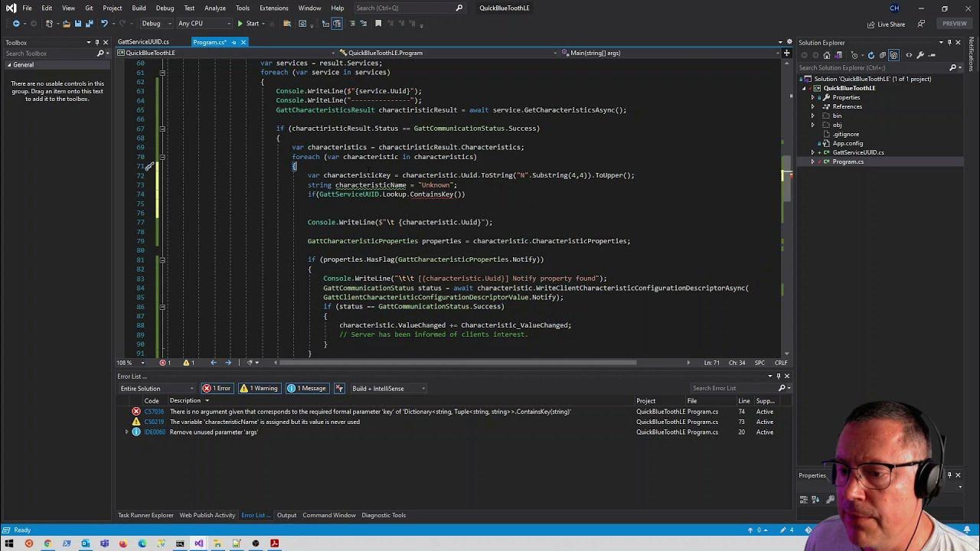The width and height of the screenshot is (980, 551).
Task: Click error code link CS7036
Action: click(154, 412)
